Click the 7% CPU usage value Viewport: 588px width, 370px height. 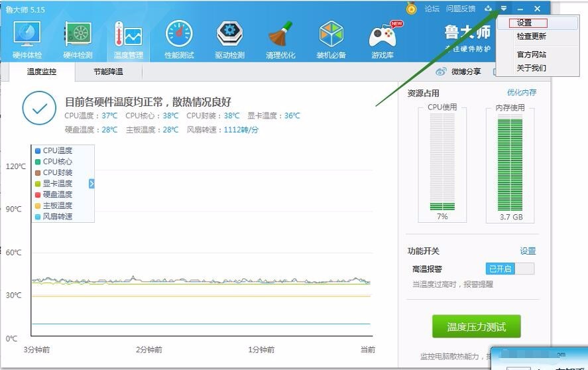pyautogui.click(x=442, y=217)
